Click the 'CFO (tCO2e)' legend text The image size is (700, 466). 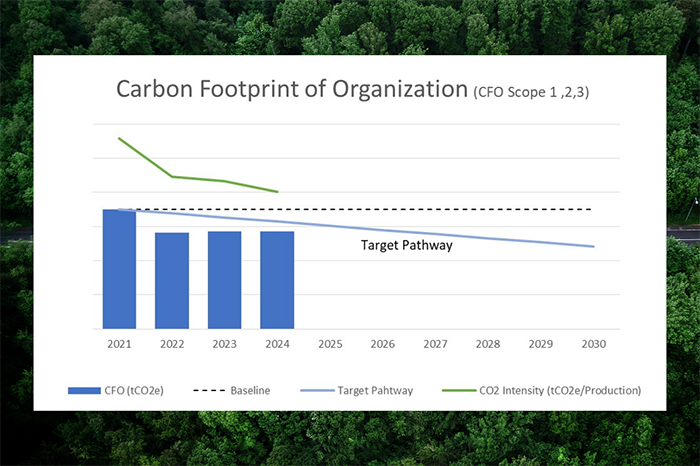pyautogui.click(x=134, y=391)
